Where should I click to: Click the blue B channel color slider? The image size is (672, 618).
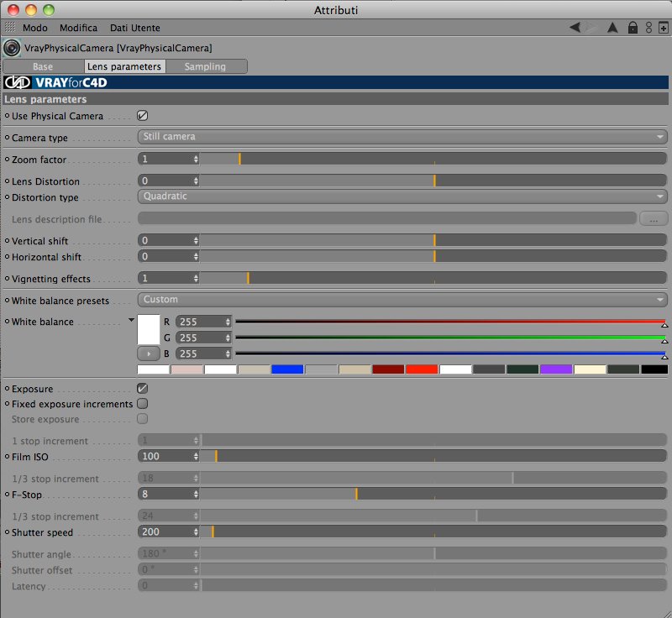click(450, 354)
